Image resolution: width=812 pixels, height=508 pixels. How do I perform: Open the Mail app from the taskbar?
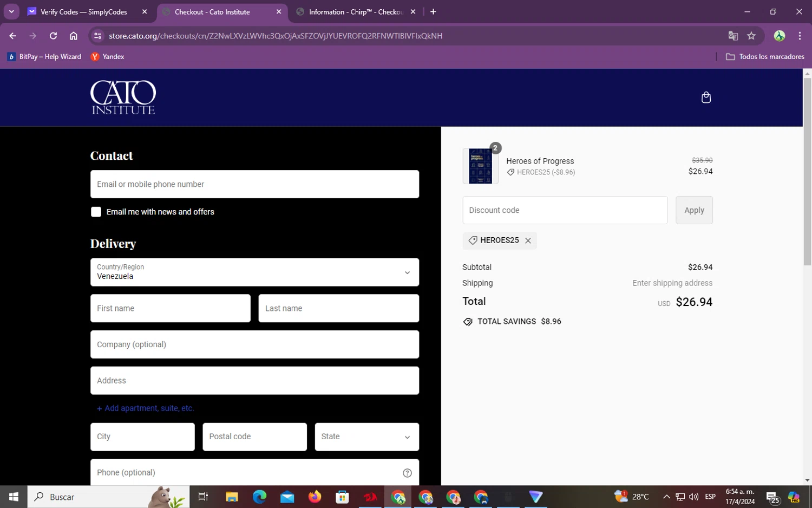click(287, 497)
